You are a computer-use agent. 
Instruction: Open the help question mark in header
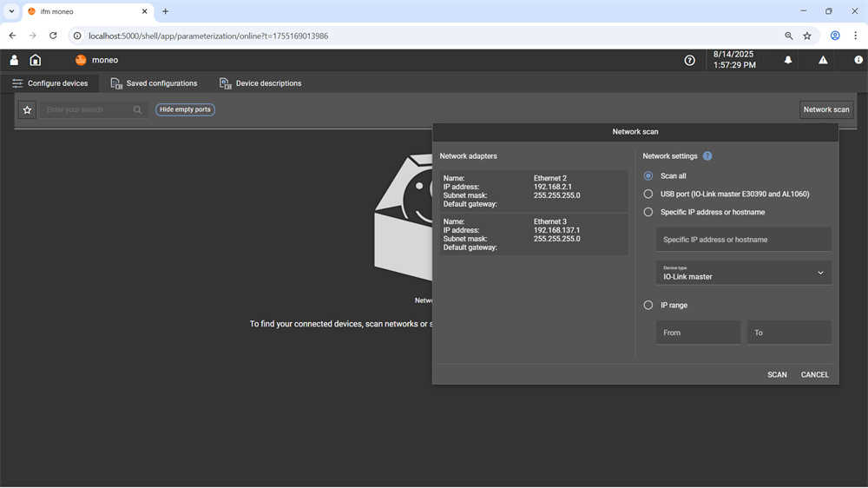point(689,61)
